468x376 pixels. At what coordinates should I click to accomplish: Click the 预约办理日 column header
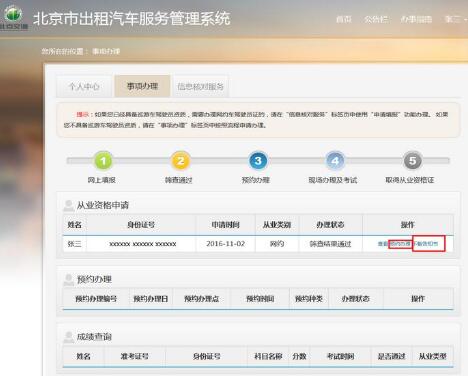151,299
